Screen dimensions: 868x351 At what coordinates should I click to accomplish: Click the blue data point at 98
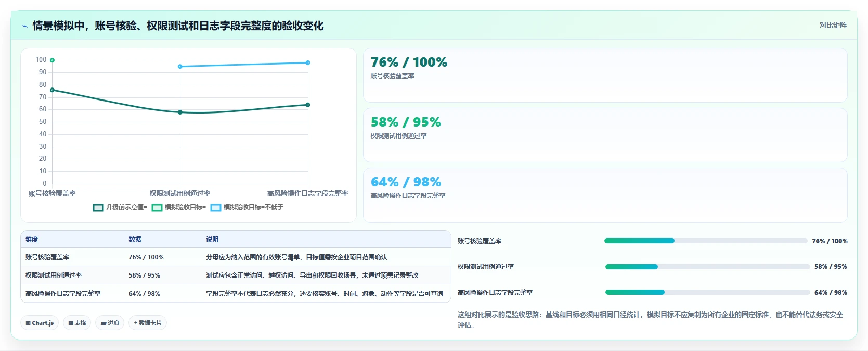click(308, 62)
